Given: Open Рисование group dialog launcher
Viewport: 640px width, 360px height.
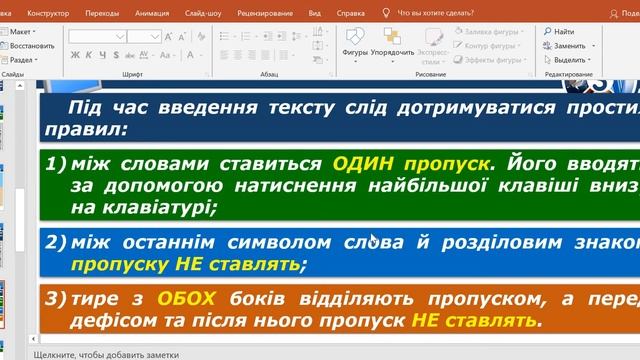Looking at the screenshot, I should 530,75.
